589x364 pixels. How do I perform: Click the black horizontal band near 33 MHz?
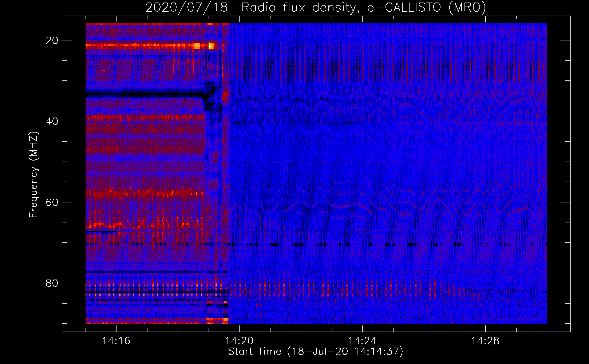[x=146, y=94]
